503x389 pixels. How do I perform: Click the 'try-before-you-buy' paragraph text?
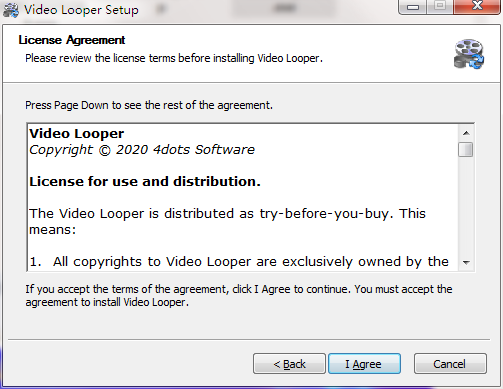point(227,221)
